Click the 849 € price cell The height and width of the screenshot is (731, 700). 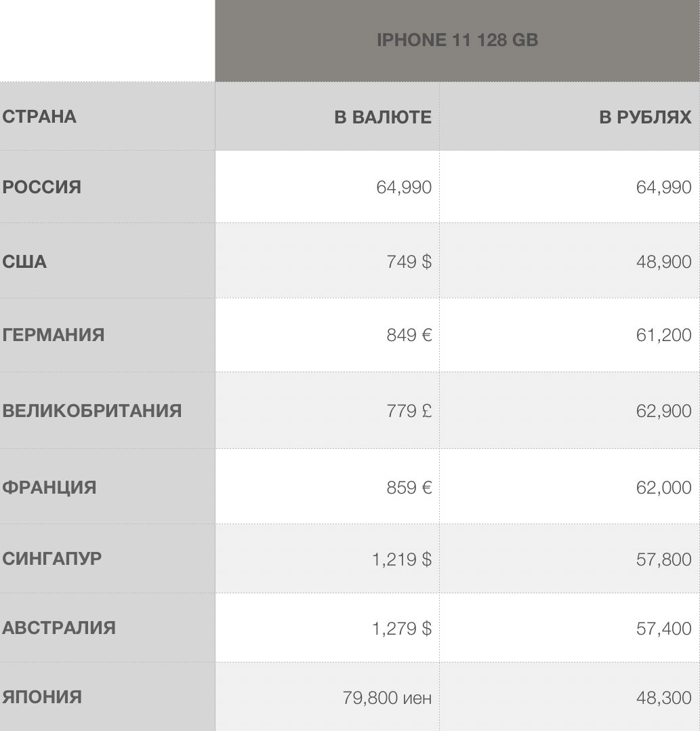coord(409,335)
